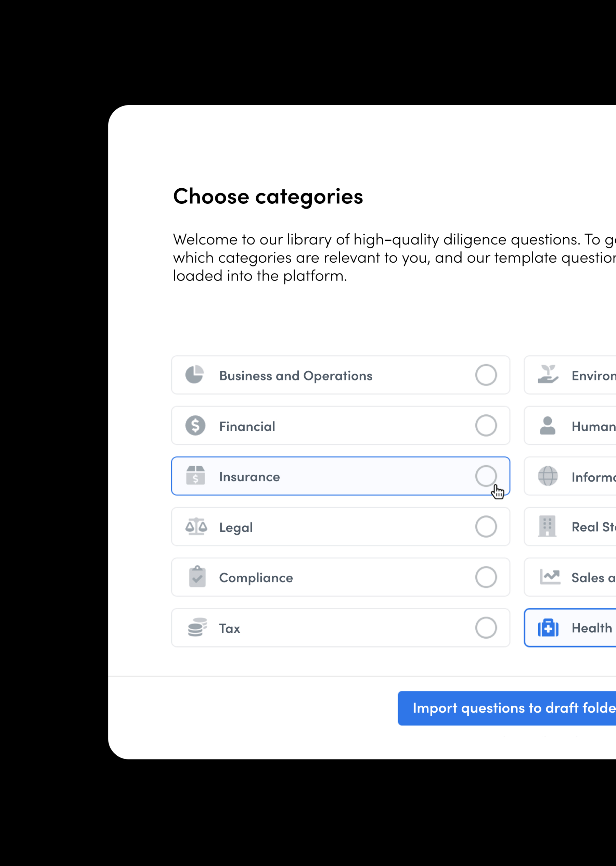Viewport: 616px width, 866px height.
Task: Click the Tax coins icon
Action: point(197,627)
